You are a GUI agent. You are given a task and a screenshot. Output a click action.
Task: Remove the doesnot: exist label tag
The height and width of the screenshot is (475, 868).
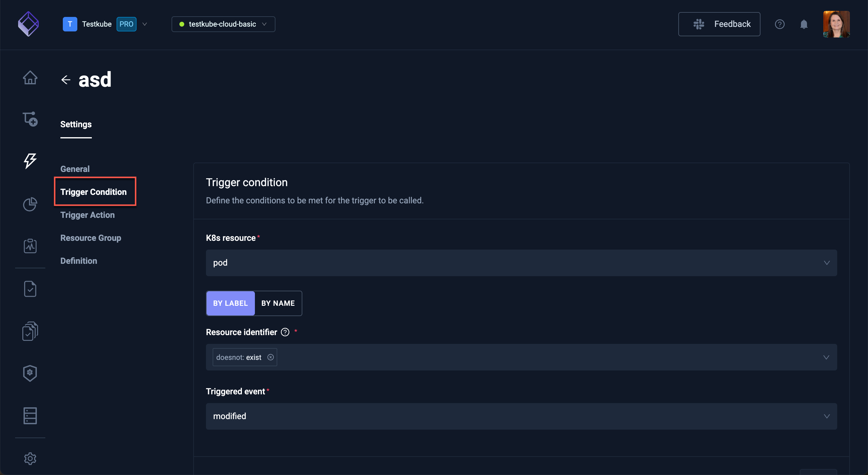tap(271, 357)
